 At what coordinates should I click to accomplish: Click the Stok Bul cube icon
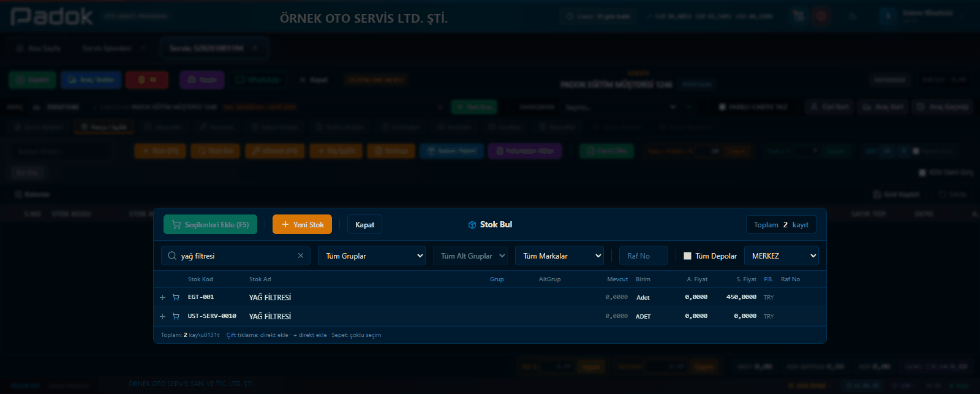pyautogui.click(x=472, y=225)
